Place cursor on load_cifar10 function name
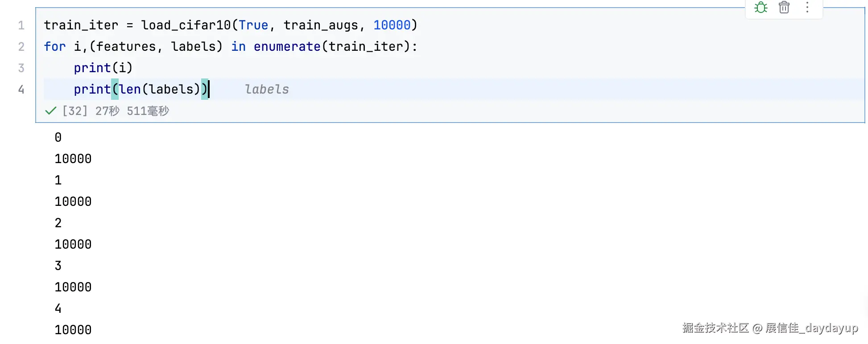Screen dimensions: 868x344 [x=186, y=25]
